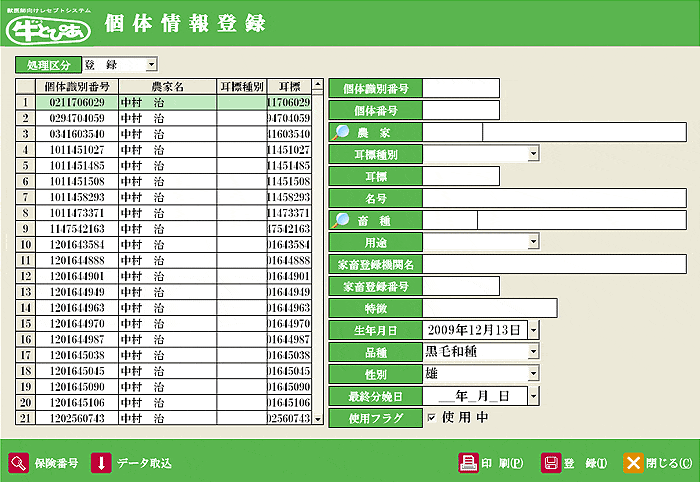Click the magnifier icon beside 畜種
This screenshot has height=482, width=700.
pos(343,220)
